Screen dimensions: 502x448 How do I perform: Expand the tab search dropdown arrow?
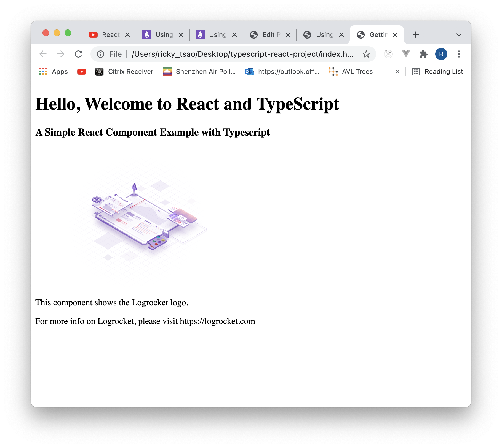(x=459, y=35)
